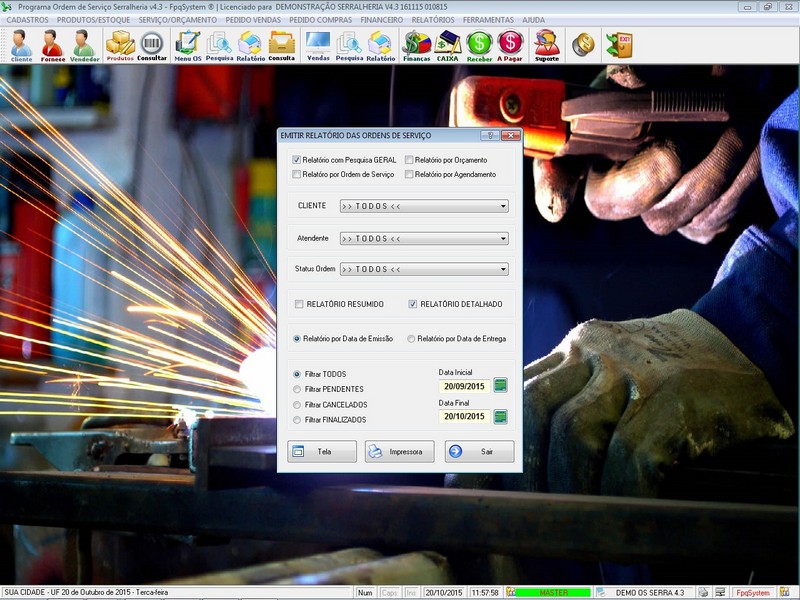The image size is (800, 600).
Task: Open the Suporte toolbar icon
Action: (546, 45)
